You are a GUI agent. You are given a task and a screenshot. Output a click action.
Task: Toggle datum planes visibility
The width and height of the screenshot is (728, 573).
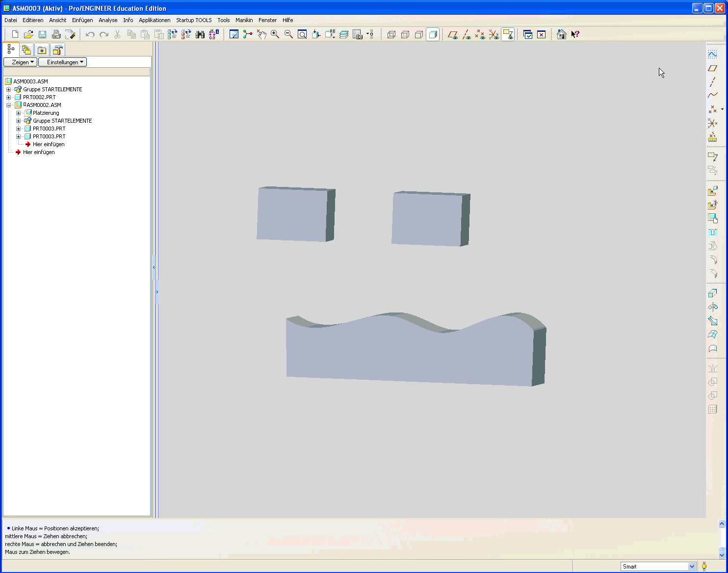click(x=453, y=34)
